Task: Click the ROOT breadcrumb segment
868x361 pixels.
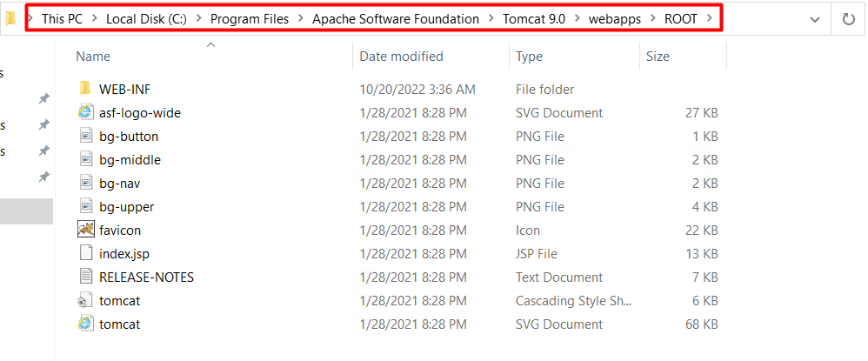Action: coord(681,19)
